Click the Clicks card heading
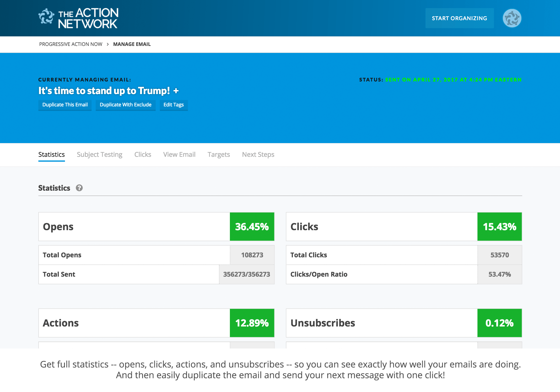560x392 pixels. point(304,227)
